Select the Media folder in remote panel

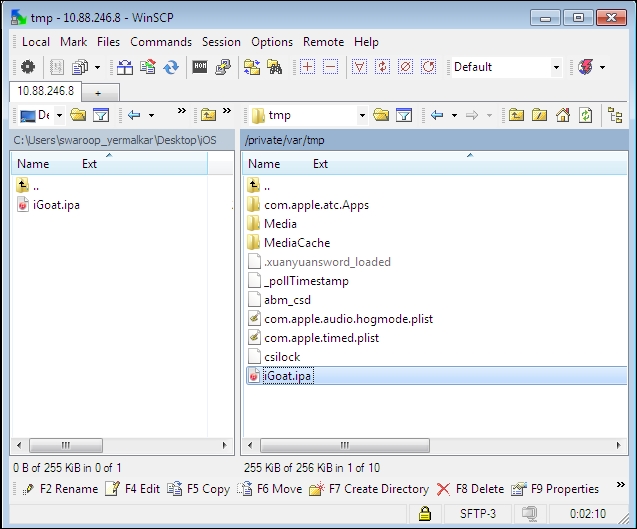(x=280, y=224)
